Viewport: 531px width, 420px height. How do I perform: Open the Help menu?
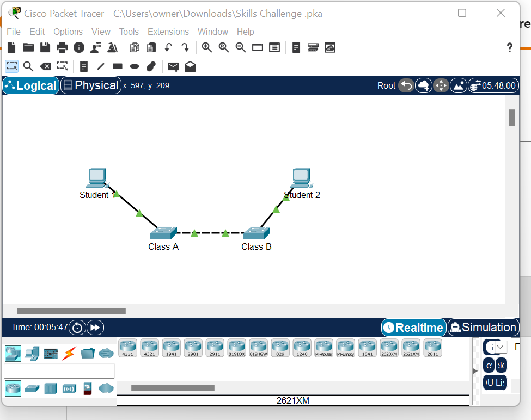click(246, 32)
